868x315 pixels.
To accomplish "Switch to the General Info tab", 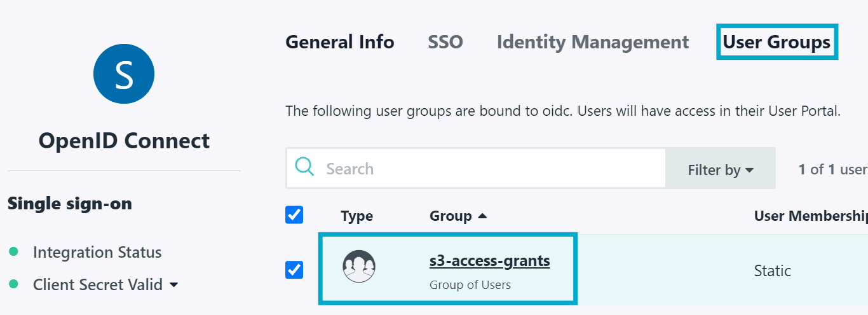I will tap(340, 42).
